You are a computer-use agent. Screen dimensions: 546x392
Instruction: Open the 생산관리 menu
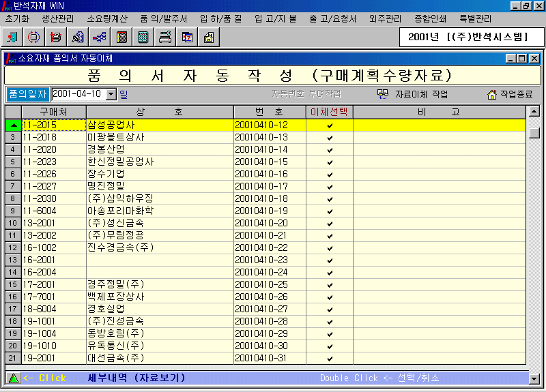tap(58, 18)
